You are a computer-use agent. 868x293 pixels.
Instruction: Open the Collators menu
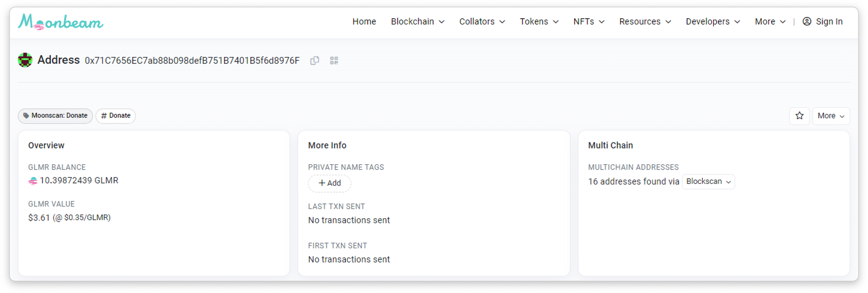pos(482,21)
